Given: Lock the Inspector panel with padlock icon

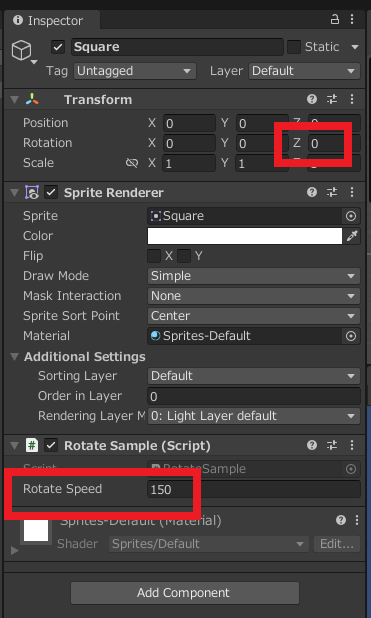Looking at the screenshot, I should pyautogui.click(x=335, y=20).
